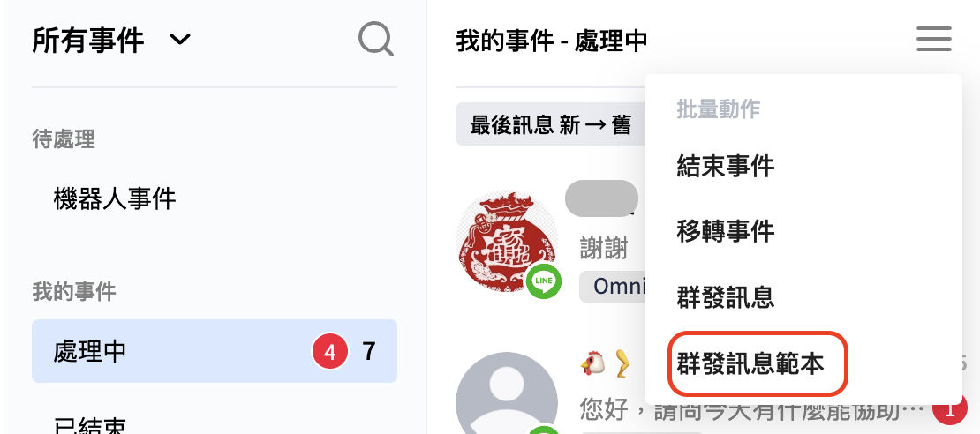This screenshot has width=980, height=434.
Task: Select 結束事件 from batch menu
Action: (x=725, y=166)
